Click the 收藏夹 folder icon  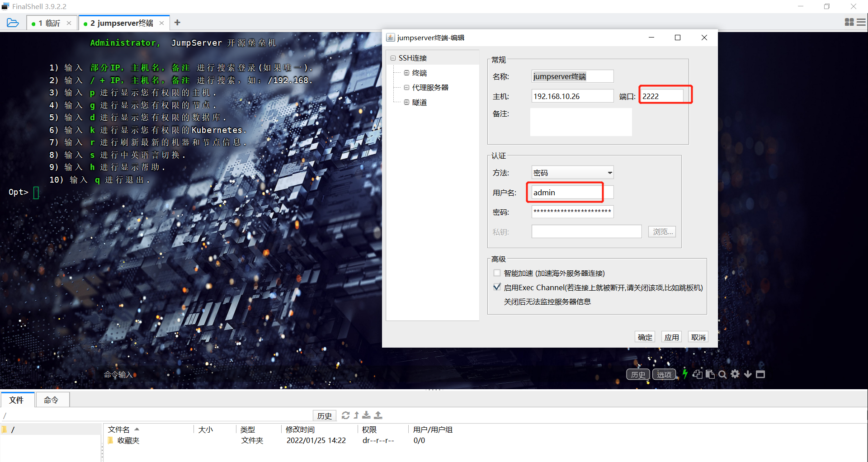111,440
